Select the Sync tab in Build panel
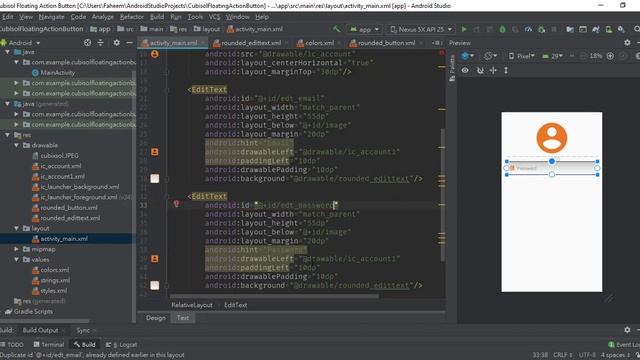This screenshot has height=360, width=640. click(x=83, y=330)
